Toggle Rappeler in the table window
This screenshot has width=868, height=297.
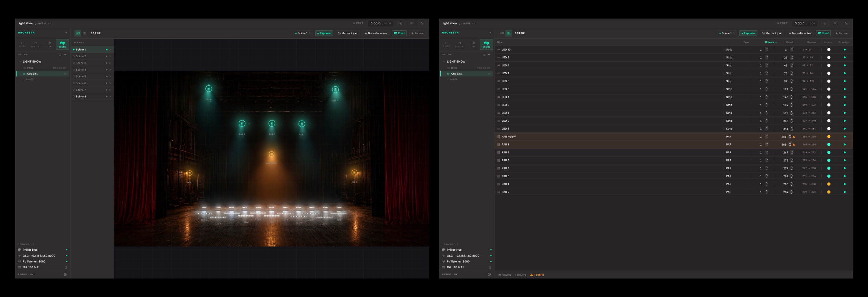749,33
